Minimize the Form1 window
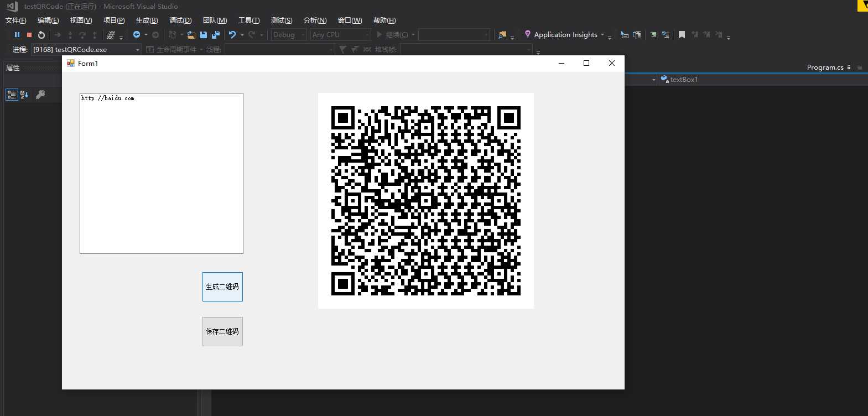Viewport: 868px width, 416px height. (562, 63)
